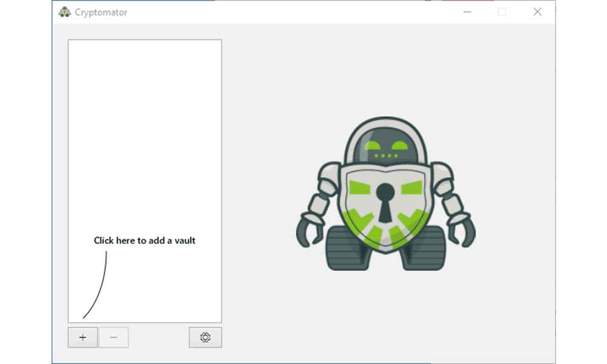The height and width of the screenshot is (364, 607).
Task: Maximize the Cryptomator window
Action: [x=502, y=12]
